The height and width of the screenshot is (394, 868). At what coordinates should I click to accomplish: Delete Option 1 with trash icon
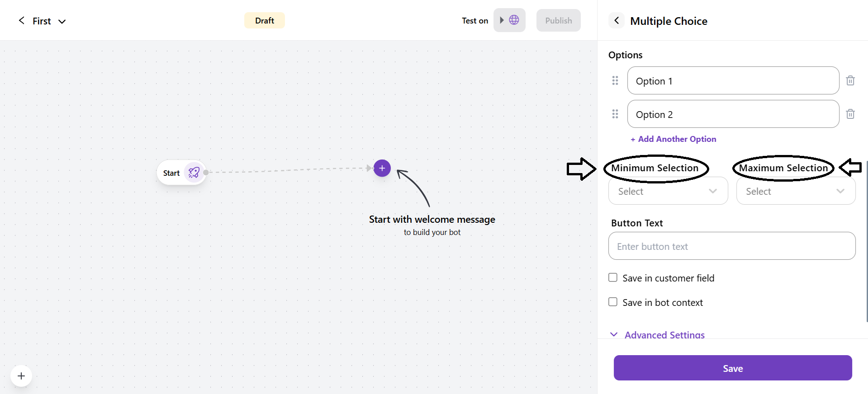(x=850, y=80)
